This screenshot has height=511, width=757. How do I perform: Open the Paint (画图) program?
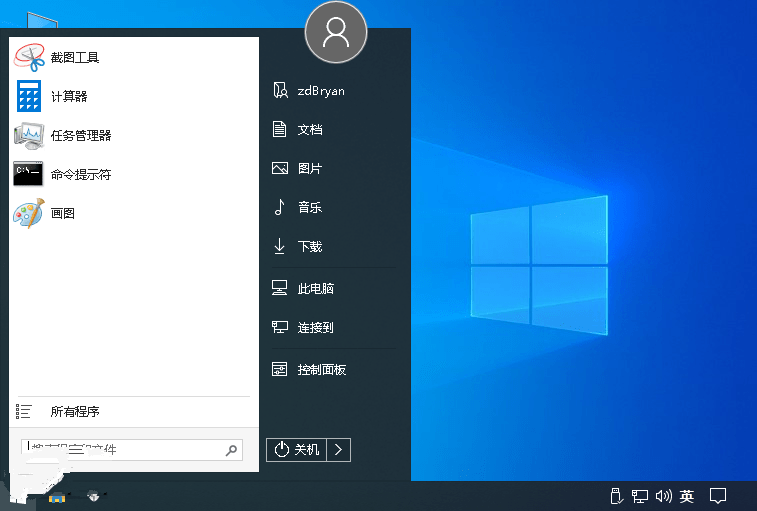[x=62, y=214]
